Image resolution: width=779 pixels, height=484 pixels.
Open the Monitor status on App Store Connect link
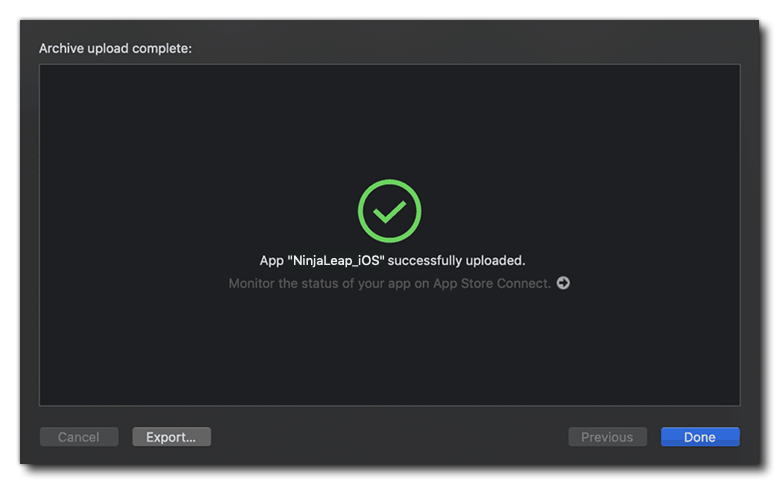(x=390, y=283)
